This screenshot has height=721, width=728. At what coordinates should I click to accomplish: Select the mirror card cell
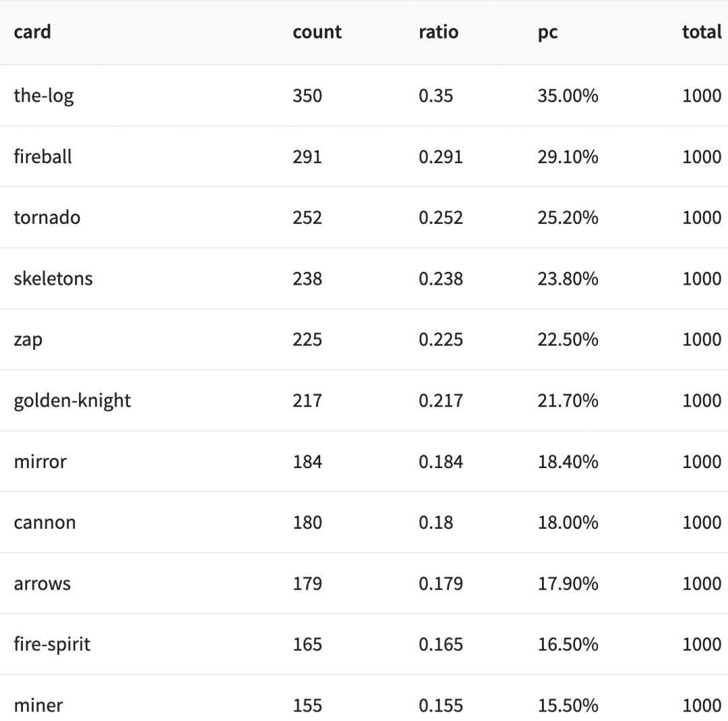coord(40,461)
